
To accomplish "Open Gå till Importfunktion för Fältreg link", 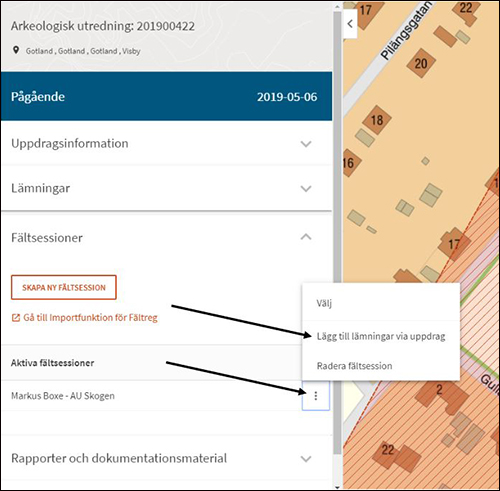I will click(x=90, y=318).
